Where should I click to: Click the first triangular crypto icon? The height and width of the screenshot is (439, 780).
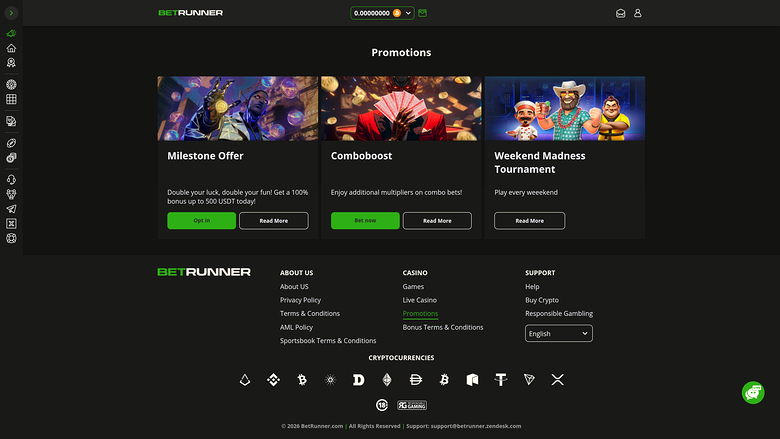point(245,380)
